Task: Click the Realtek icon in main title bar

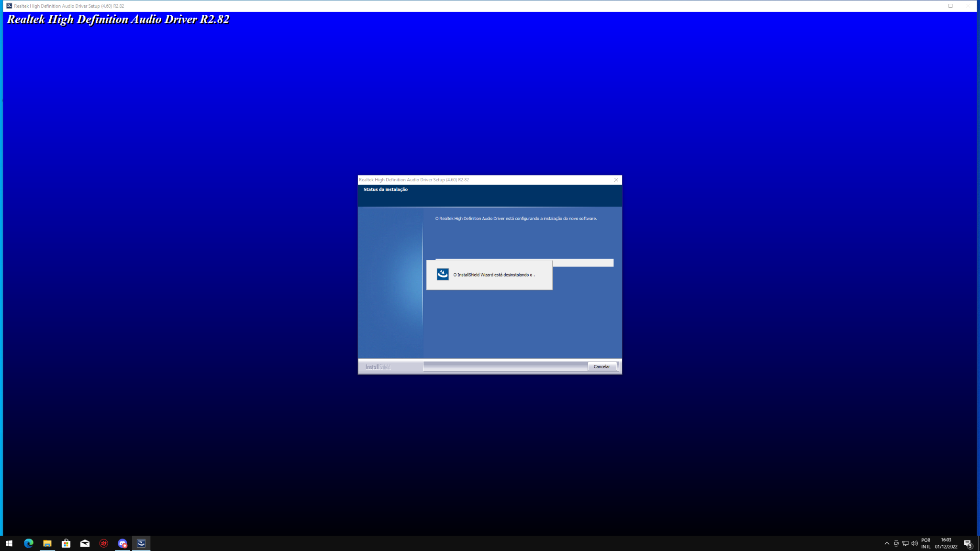Action: click(x=9, y=6)
